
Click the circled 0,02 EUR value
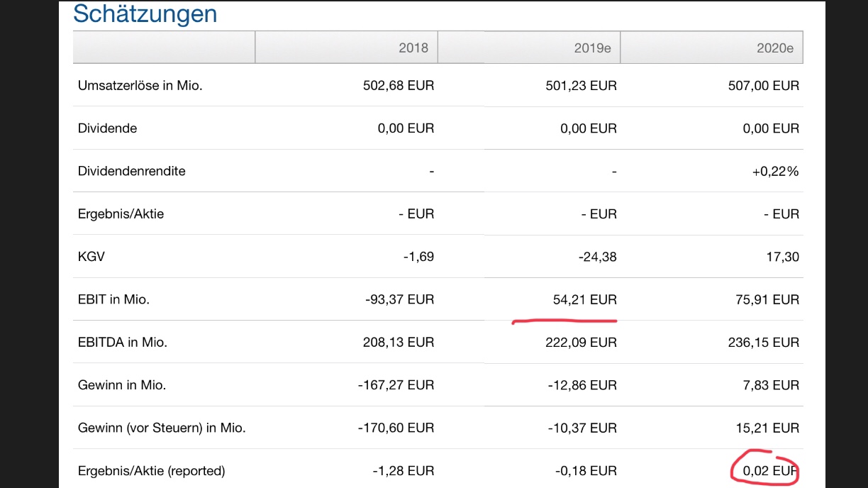pos(768,470)
